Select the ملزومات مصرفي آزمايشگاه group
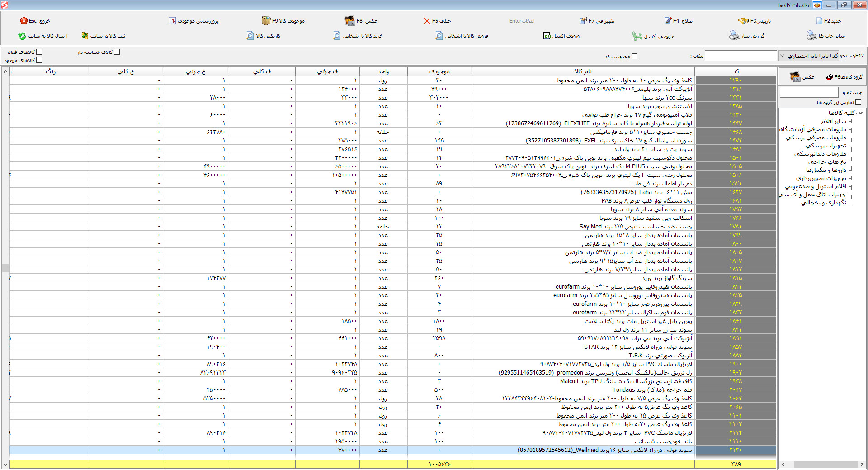Viewport: 868px width, 470px height. [812, 129]
